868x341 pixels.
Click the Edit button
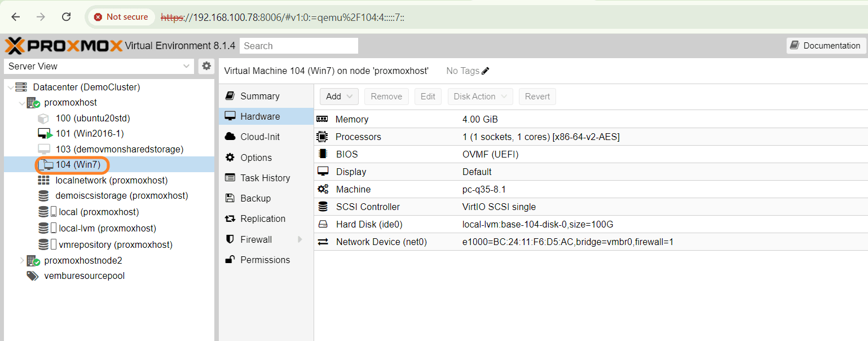point(428,97)
